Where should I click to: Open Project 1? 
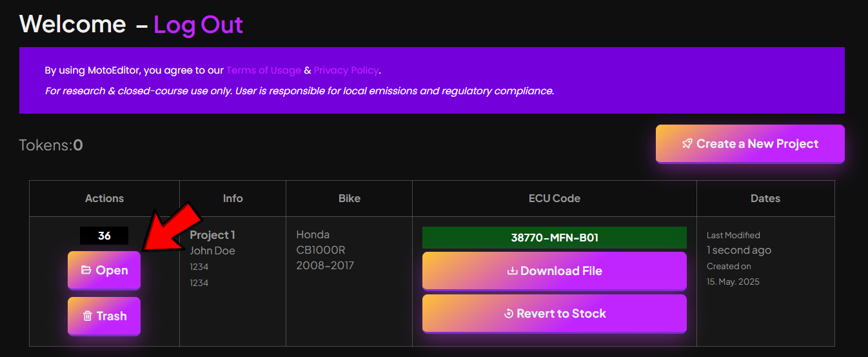point(104,270)
